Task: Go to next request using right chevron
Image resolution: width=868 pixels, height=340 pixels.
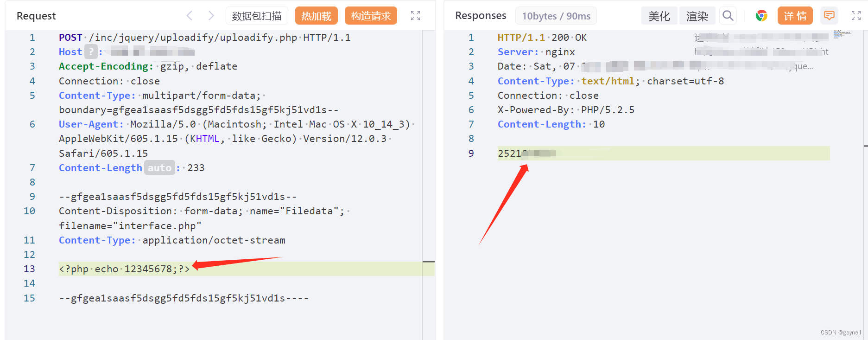Action: tap(211, 16)
